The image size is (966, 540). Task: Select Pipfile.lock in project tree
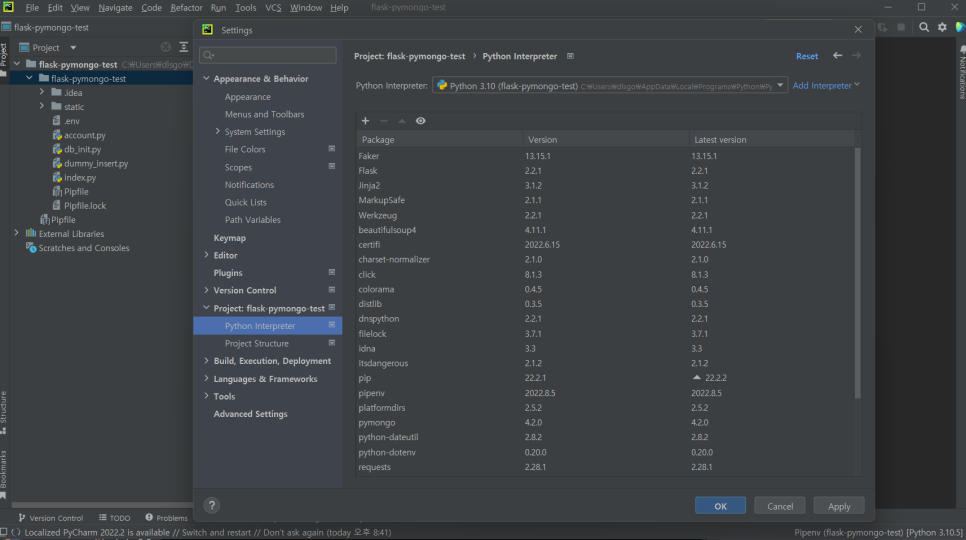84,206
